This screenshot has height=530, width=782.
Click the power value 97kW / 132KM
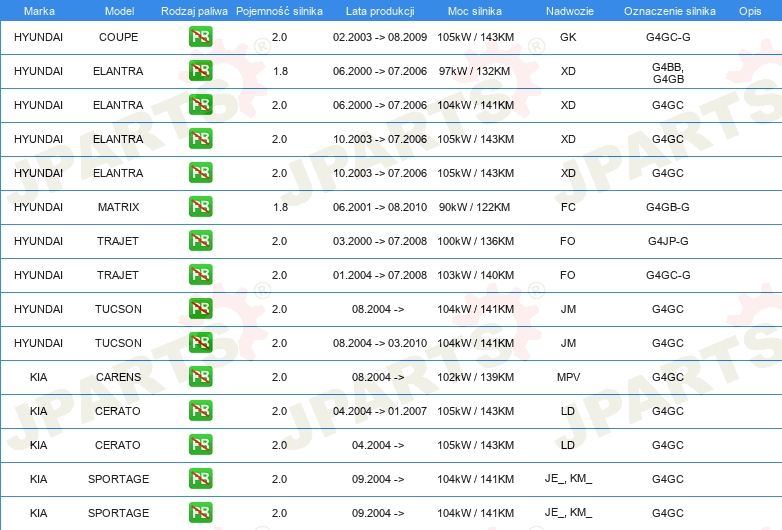coord(475,71)
